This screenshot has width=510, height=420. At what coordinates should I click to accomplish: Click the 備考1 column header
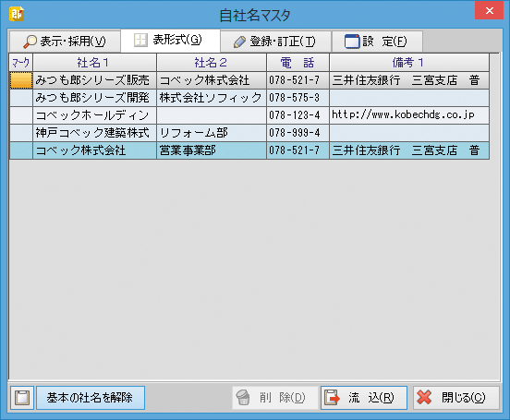tap(409, 63)
